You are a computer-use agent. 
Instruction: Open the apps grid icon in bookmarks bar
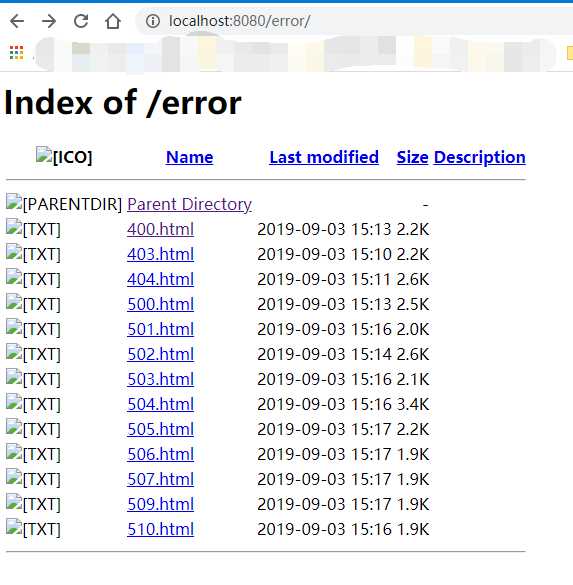(16, 53)
